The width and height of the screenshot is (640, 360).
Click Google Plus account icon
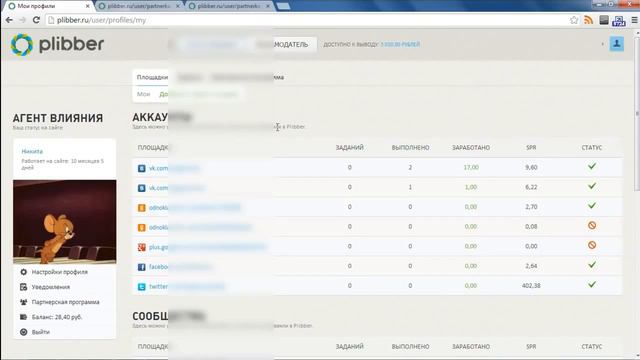point(142,247)
